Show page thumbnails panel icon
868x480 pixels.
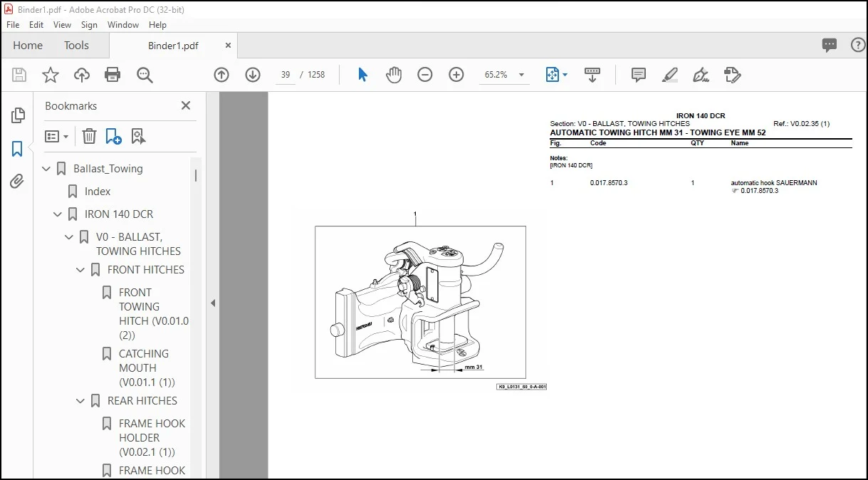[18, 115]
